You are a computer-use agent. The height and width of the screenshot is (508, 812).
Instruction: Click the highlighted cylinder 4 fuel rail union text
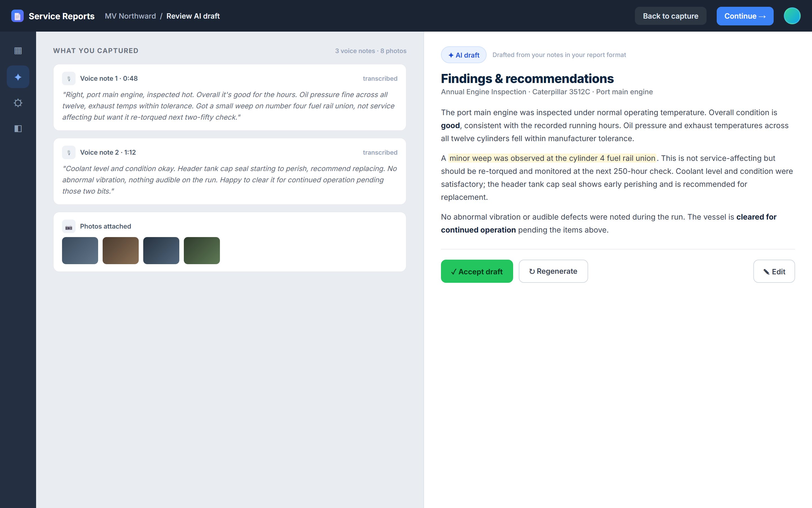pos(552,158)
